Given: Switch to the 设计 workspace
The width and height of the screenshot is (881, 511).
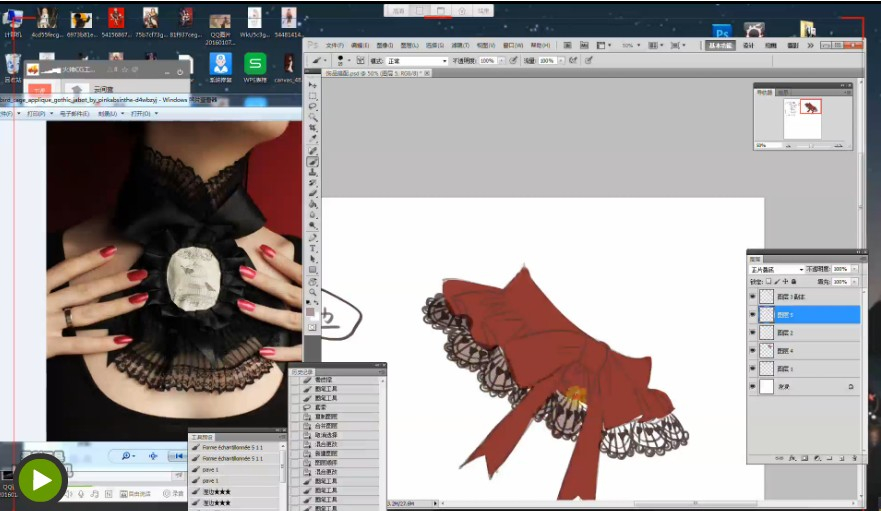Looking at the screenshot, I should click(748, 46).
